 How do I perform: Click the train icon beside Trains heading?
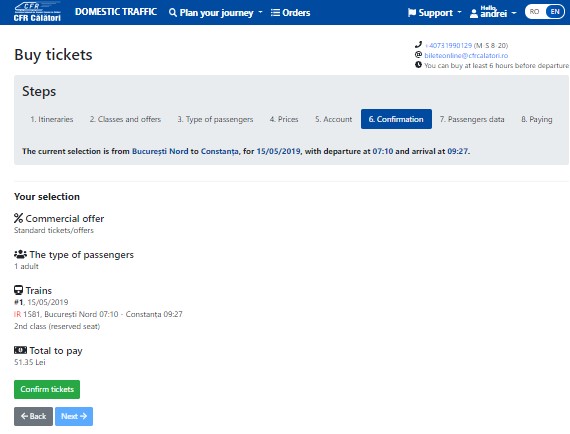[19, 290]
